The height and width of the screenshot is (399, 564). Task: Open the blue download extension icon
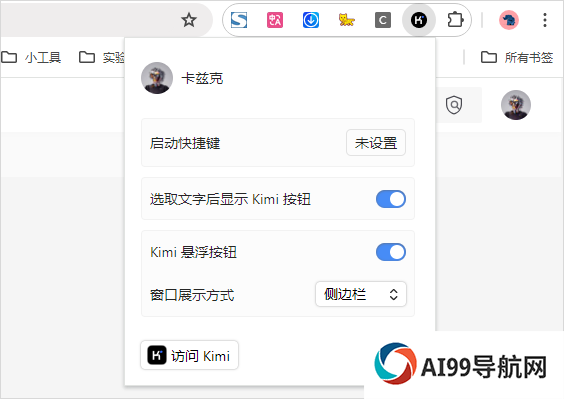pyautogui.click(x=311, y=20)
